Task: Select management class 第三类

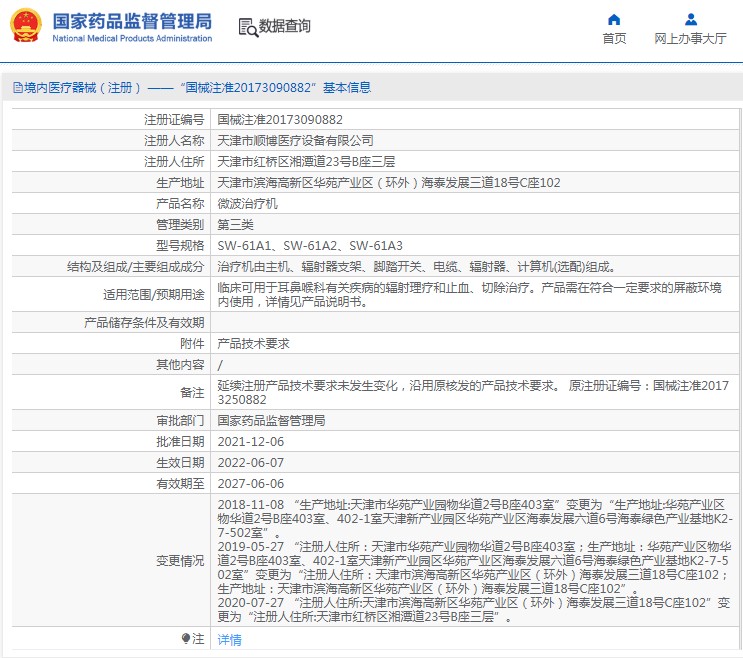Action: [236, 225]
